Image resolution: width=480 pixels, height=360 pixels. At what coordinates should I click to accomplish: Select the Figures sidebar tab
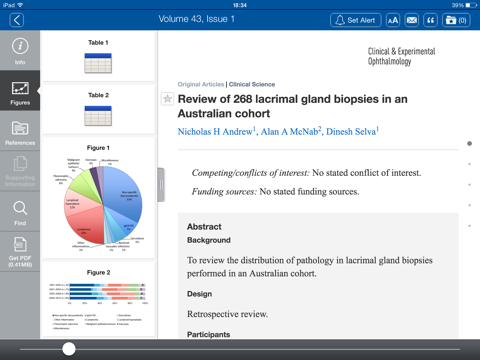[20, 91]
